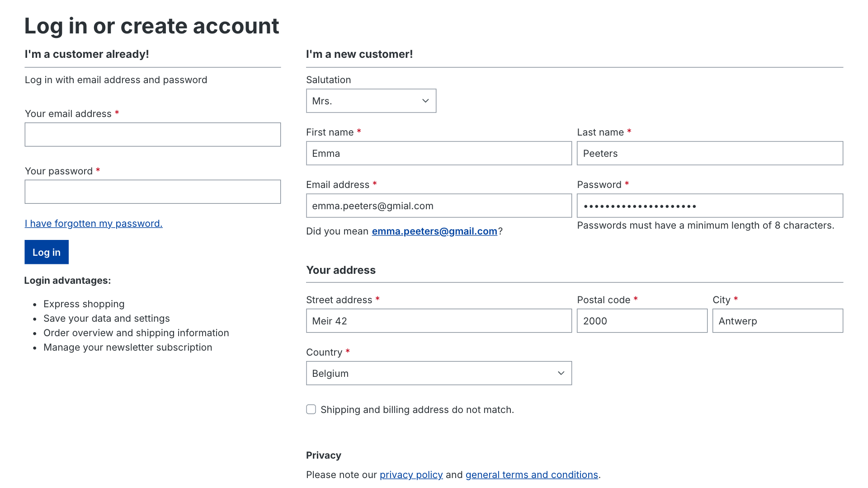
Task: Click 'Manage your newsletter subscription' text
Action: pyautogui.click(x=127, y=347)
